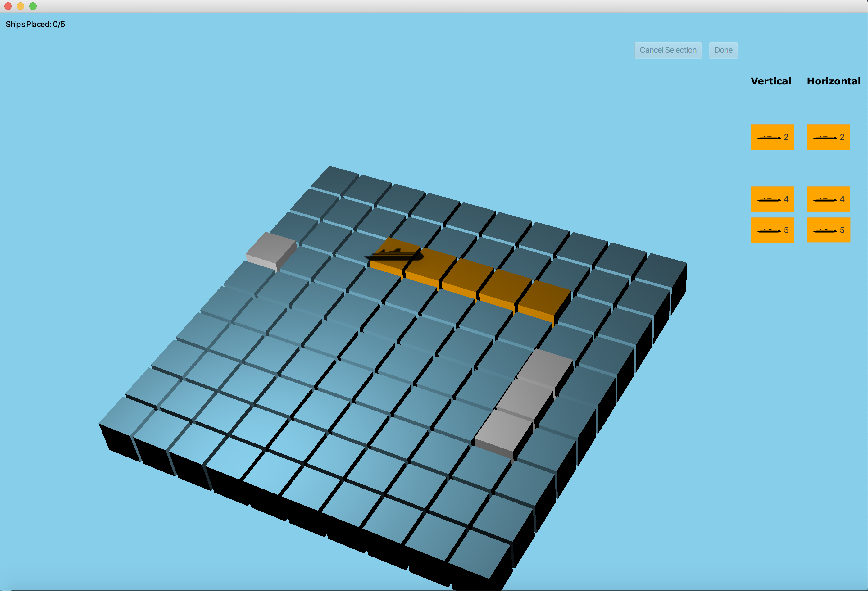Click the ship icon inside the Horizontal 5 button

[x=826, y=230]
